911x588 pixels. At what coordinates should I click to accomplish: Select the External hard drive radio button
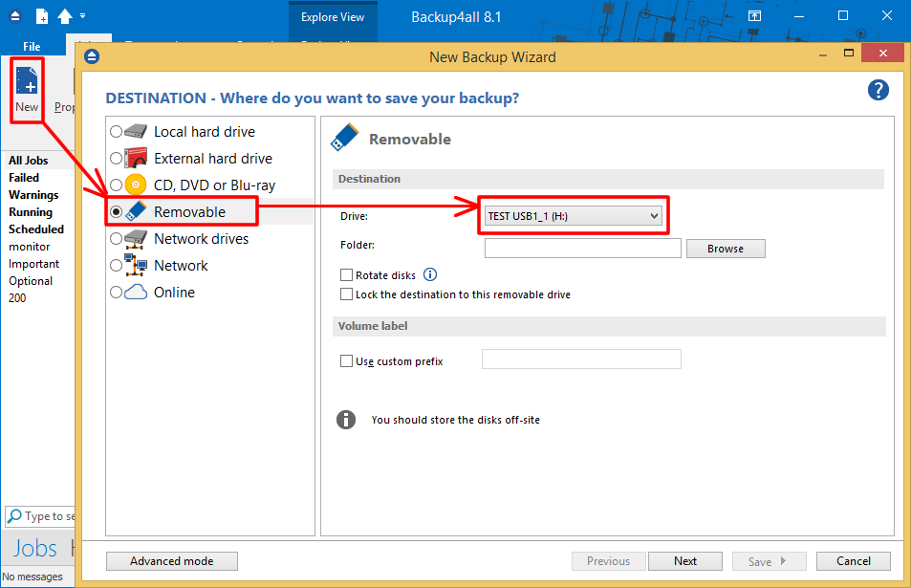pyautogui.click(x=117, y=159)
